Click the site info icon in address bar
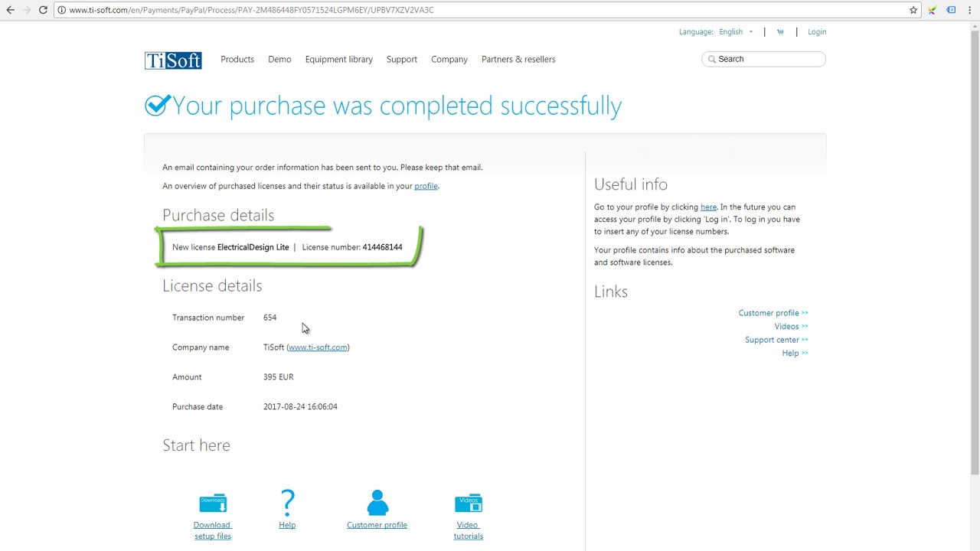Screen dimensions: 980x551 tap(61, 10)
